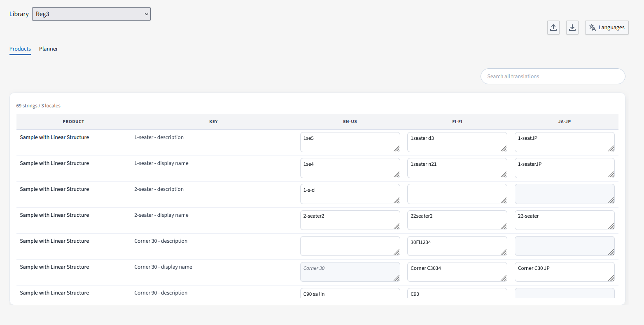Click resize handle of 22seater2 text box
This screenshot has height=325, width=644.
click(x=504, y=226)
